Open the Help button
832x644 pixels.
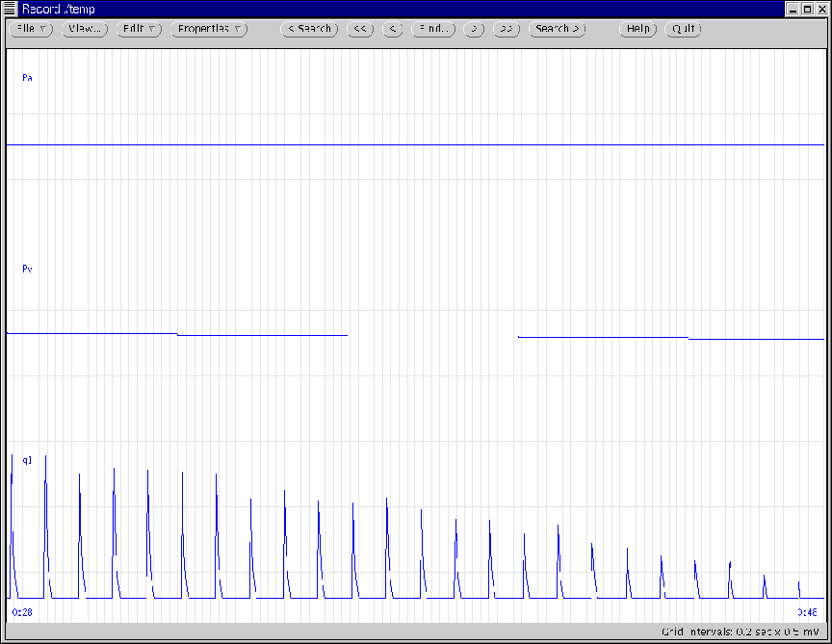click(637, 29)
